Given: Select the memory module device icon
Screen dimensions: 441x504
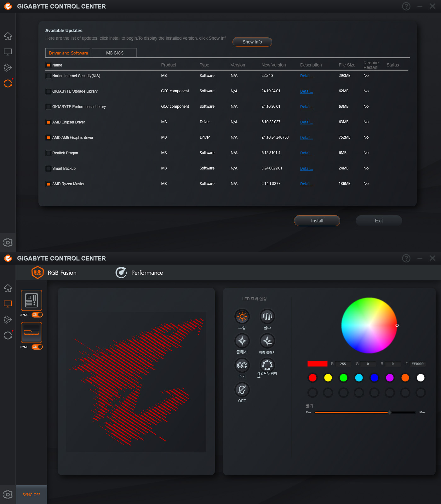Looking at the screenshot, I should (x=31, y=332).
